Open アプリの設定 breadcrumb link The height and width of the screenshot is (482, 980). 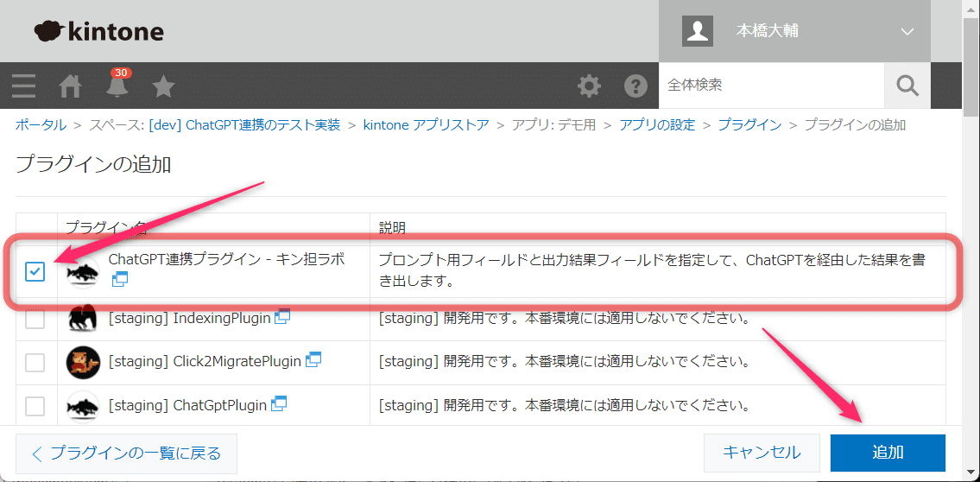pos(657,125)
